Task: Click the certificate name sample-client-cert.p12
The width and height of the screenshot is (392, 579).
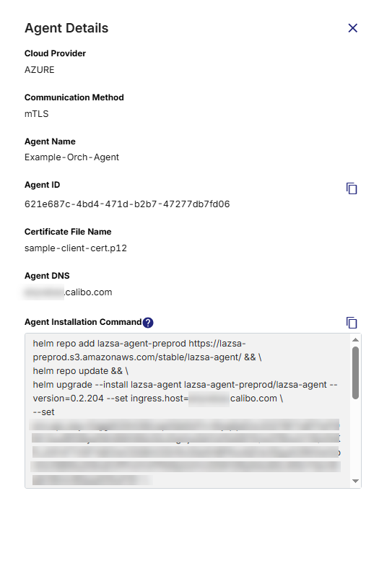Action: click(x=76, y=248)
